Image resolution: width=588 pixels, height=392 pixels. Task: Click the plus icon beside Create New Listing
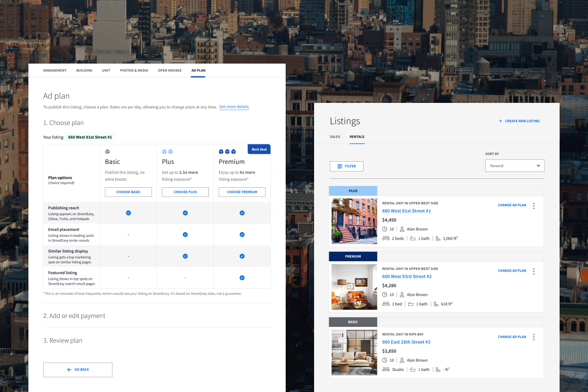pyautogui.click(x=500, y=121)
